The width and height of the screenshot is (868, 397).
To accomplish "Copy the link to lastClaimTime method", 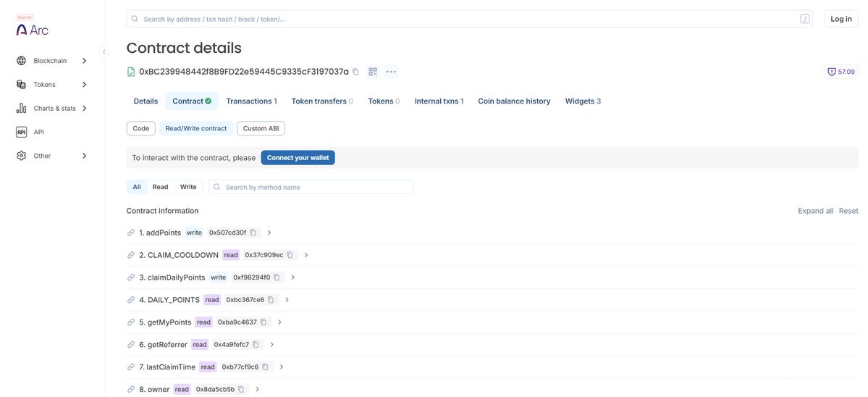I will (x=131, y=367).
